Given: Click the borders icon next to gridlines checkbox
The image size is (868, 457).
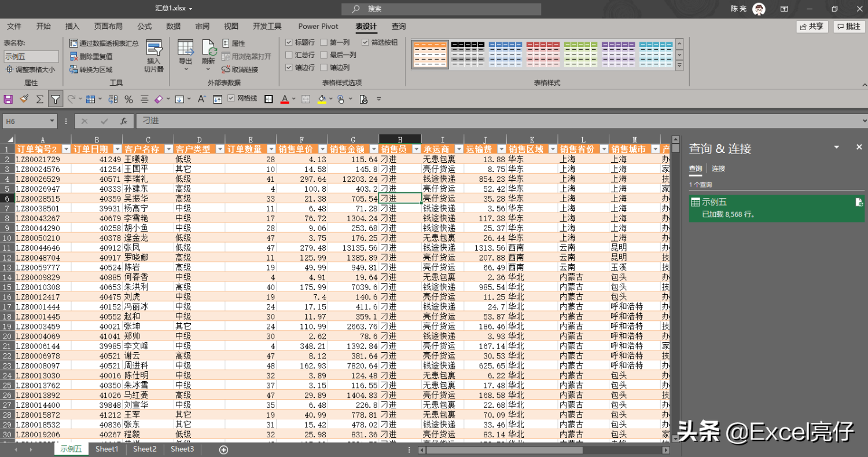Looking at the screenshot, I should [269, 99].
